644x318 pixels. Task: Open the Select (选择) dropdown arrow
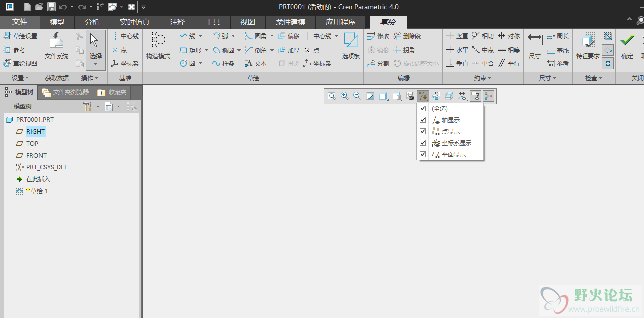pos(96,65)
